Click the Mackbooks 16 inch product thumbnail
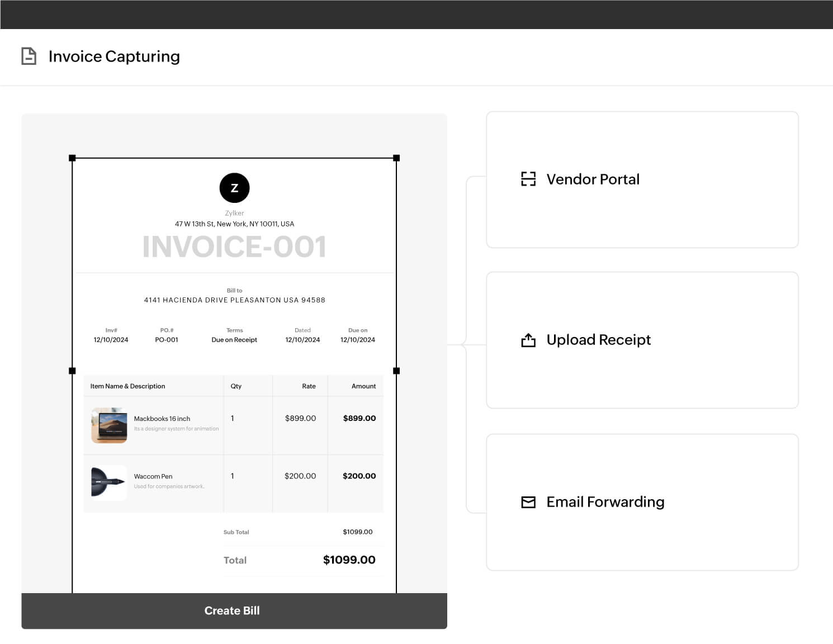 [109, 425]
